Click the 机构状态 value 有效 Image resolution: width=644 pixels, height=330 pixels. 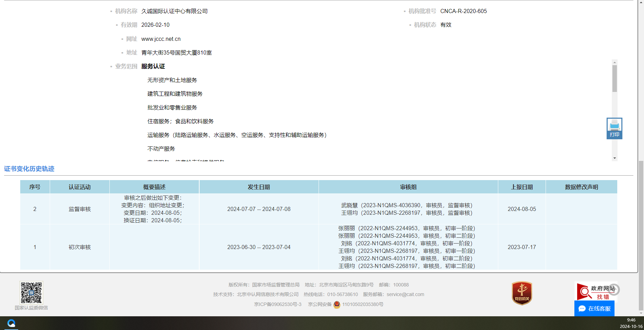pos(446,25)
